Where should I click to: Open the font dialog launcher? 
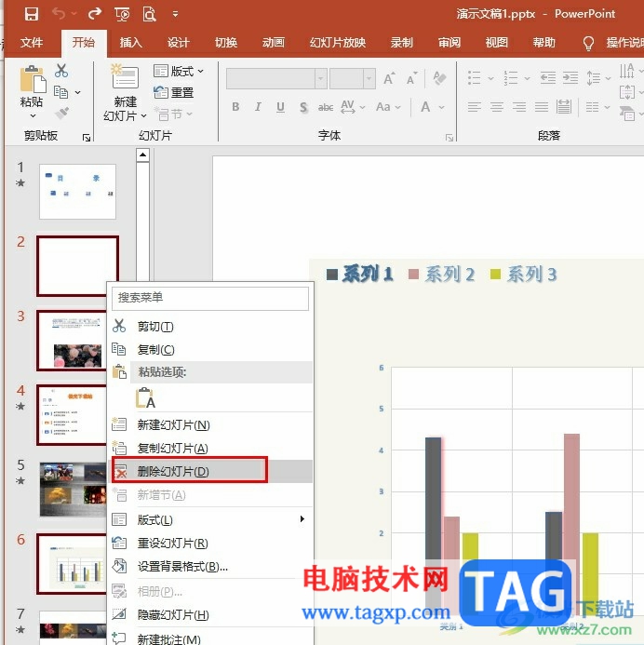point(449,138)
